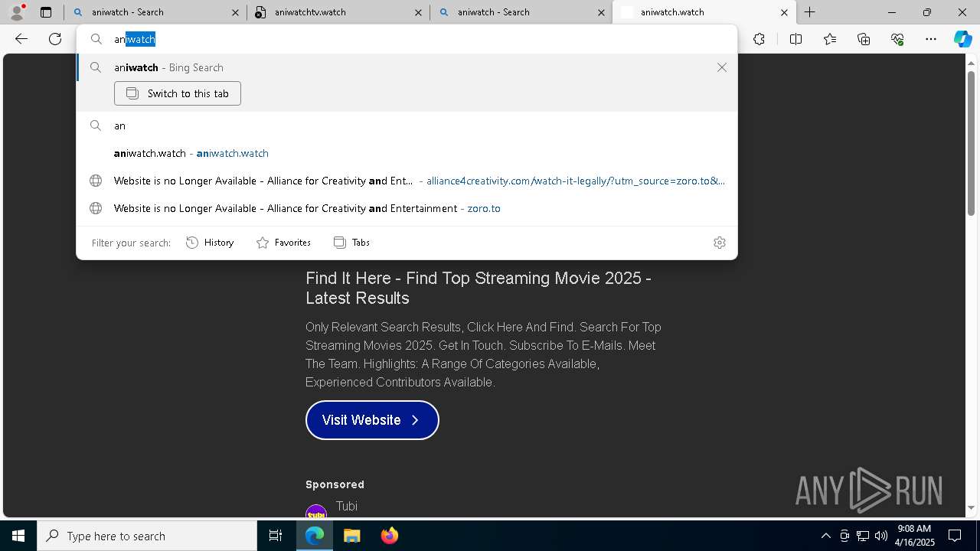Add a new tab with the plus button
The height and width of the screenshot is (551, 980).
coord(809,12)
